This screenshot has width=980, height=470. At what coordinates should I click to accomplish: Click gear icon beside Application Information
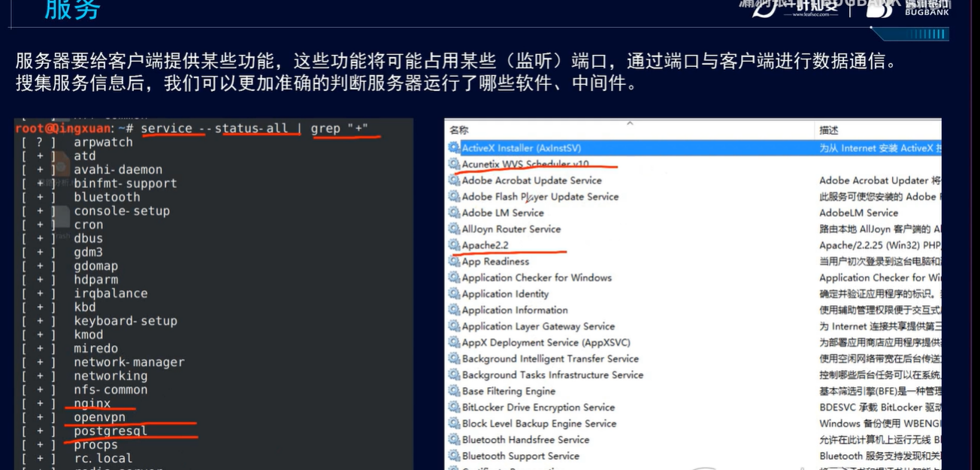454,310
